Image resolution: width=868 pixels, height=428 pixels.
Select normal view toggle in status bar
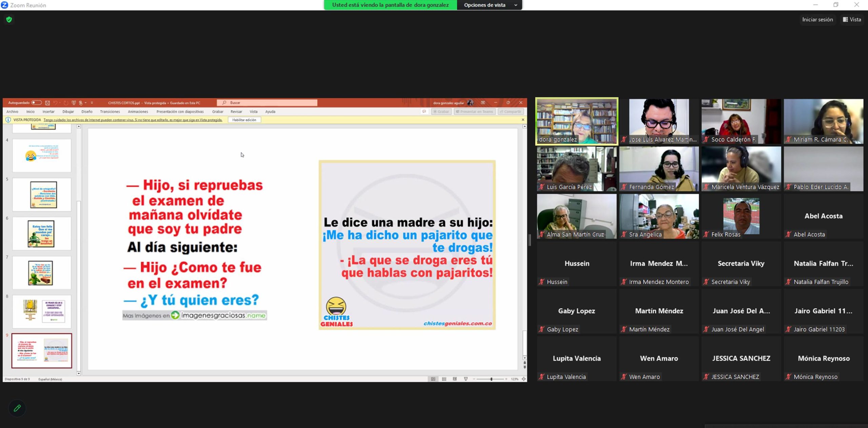point(433,379)
